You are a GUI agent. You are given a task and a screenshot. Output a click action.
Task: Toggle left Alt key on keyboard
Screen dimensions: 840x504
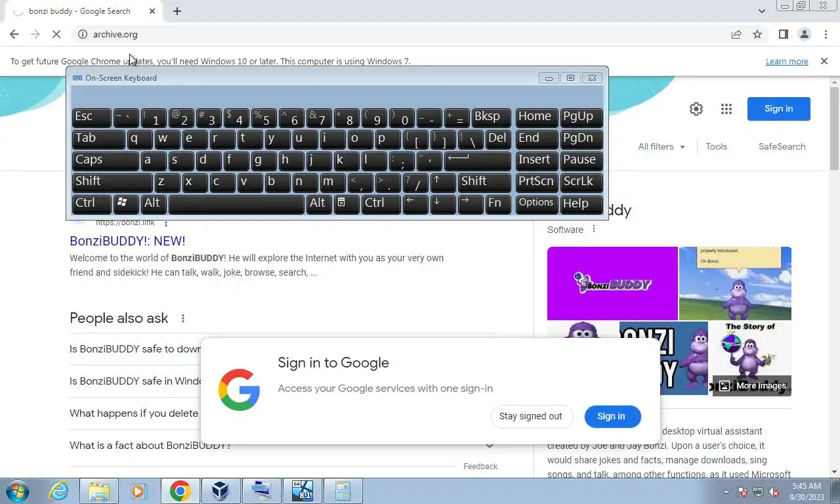pyautogui.click(x=154, y=204)
